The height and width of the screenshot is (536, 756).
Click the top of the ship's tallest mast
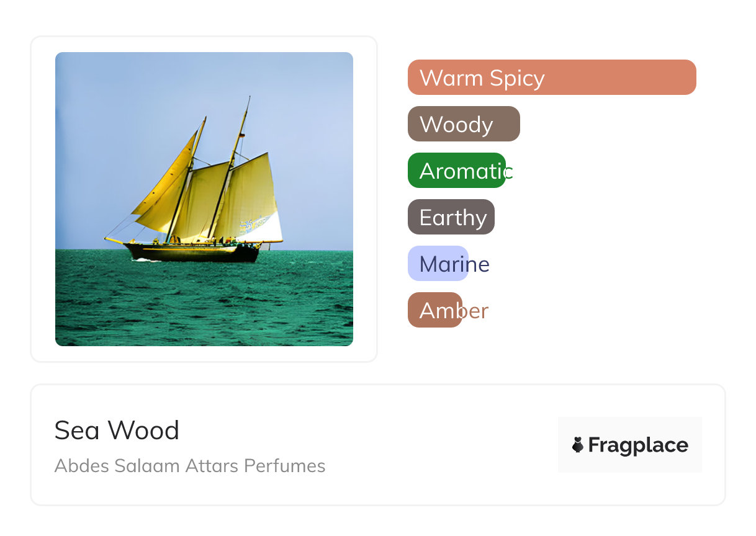click(250, 98)
